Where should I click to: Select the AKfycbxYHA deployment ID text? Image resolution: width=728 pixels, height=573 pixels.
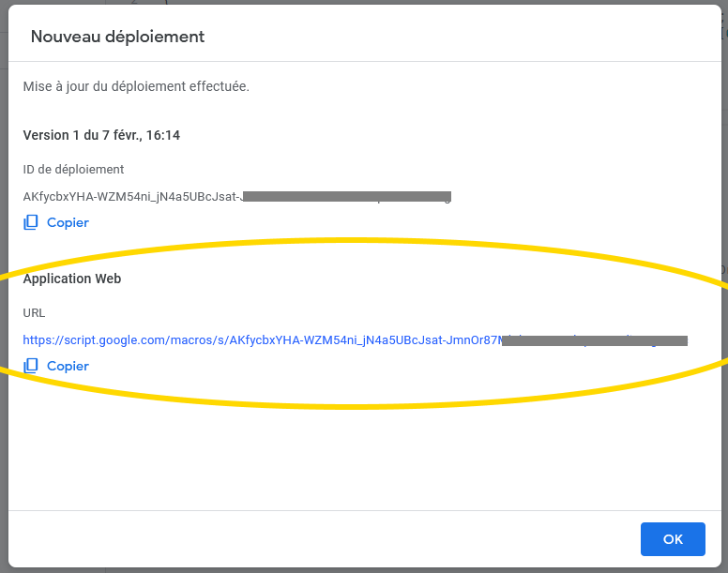point(131,197)
